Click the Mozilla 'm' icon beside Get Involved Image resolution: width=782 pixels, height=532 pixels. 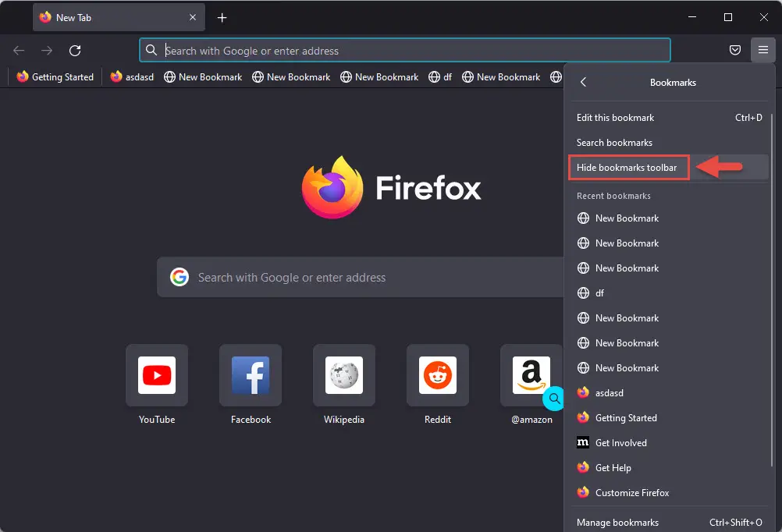[x=583, y=442]
